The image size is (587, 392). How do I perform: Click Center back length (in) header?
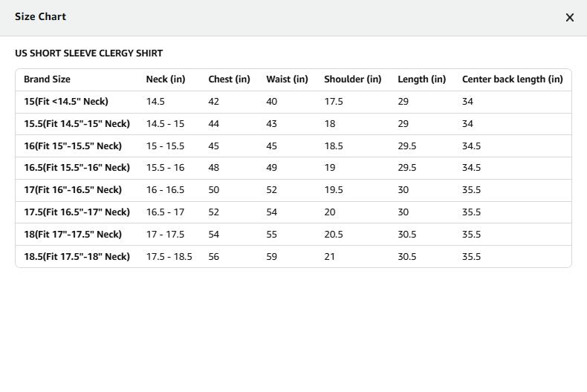512,79
